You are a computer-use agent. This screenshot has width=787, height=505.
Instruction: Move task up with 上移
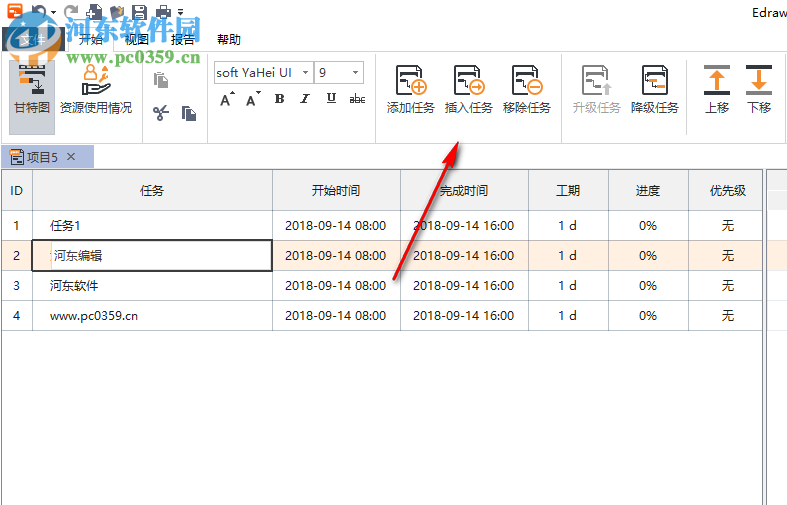pos(717,90)
